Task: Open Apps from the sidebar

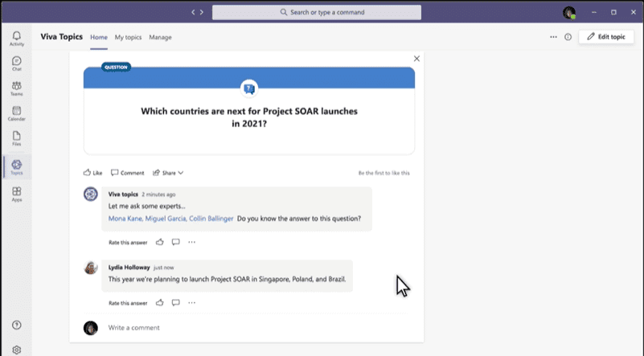Action: coord(16,194)
